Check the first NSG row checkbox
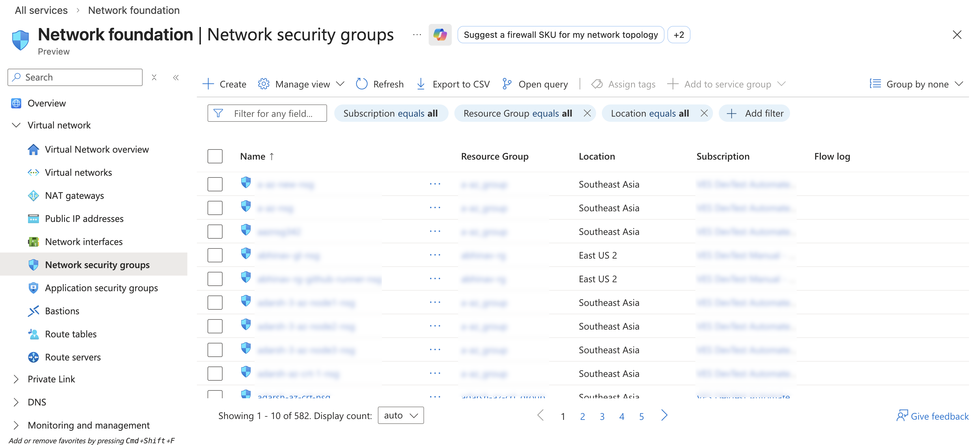Viewport: 980px width, 445px height. point(215,184)
